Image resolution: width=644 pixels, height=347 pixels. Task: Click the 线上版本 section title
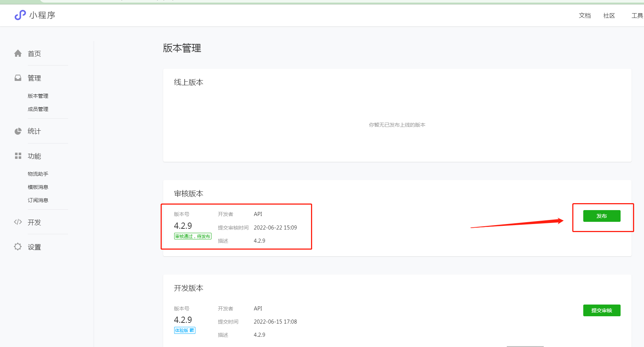click(188, 82)
